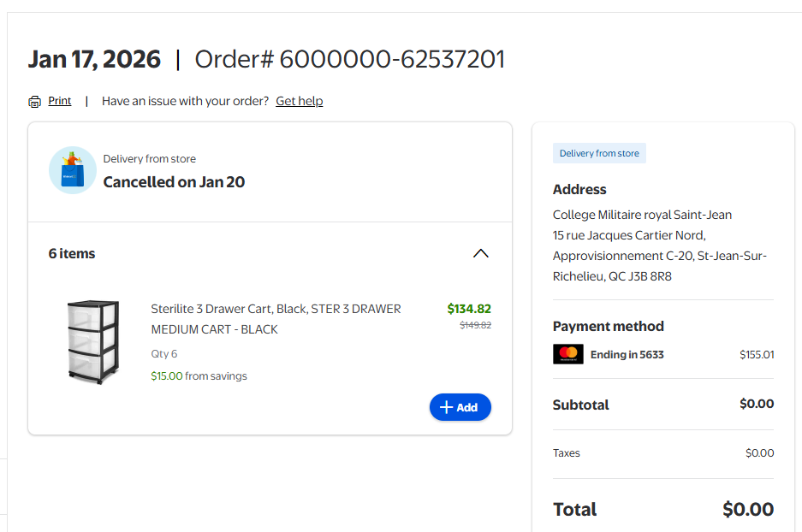Image resolution: width=802 pixels, height=532 pixels.
Task: Click the Jan 17, 2026 order date
Action: [x=94, y=59]
